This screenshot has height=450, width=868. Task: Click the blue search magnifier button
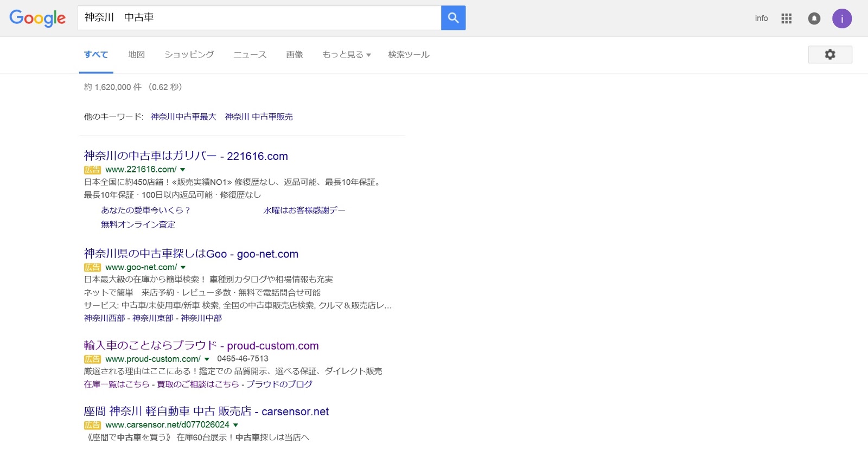click(x=453, y=18)
